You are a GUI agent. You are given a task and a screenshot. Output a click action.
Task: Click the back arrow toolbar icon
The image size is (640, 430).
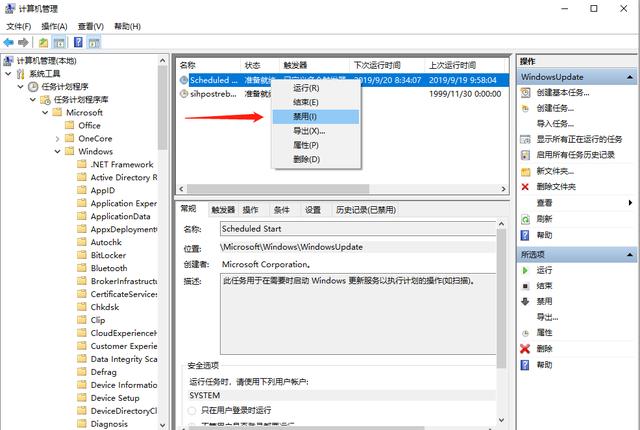click(x=9, y=42)
